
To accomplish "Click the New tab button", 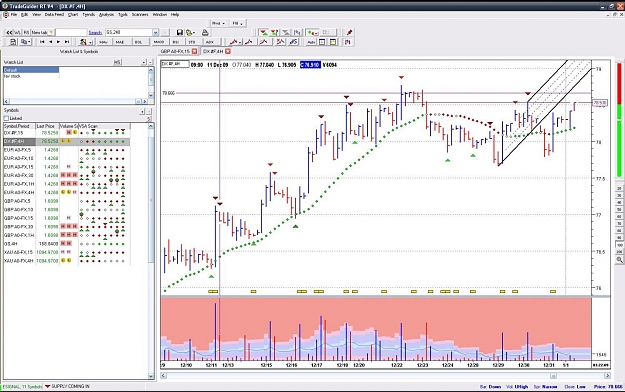I will [x=42, y=32].
